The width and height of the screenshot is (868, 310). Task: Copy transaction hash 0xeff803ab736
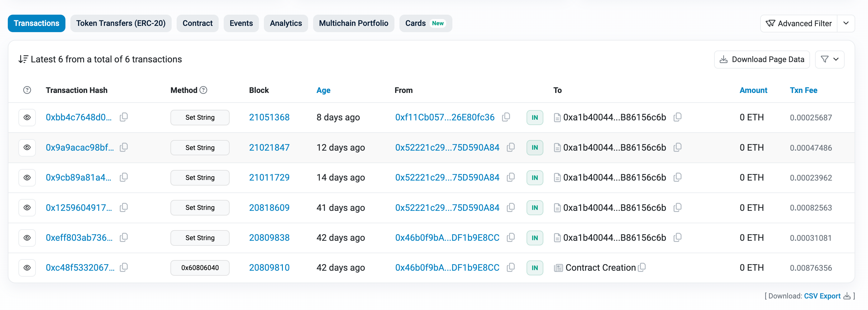(124, 237)
